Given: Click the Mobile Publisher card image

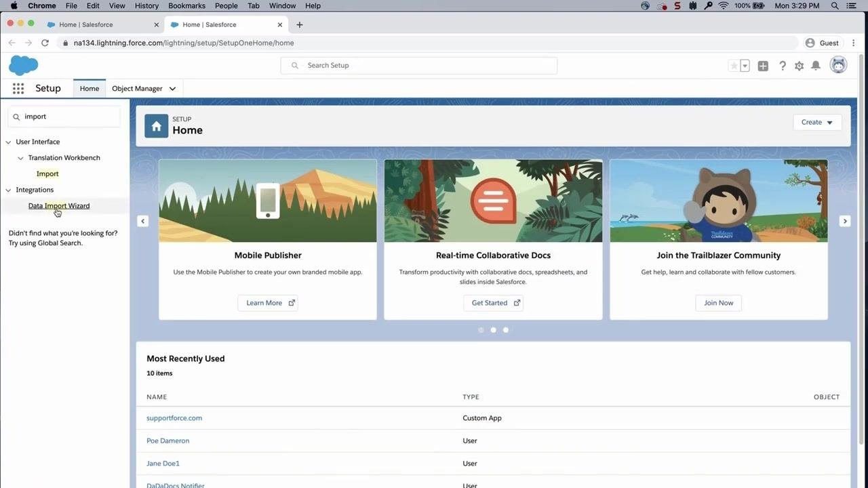Looking at the screenshot, I should 268,201.
